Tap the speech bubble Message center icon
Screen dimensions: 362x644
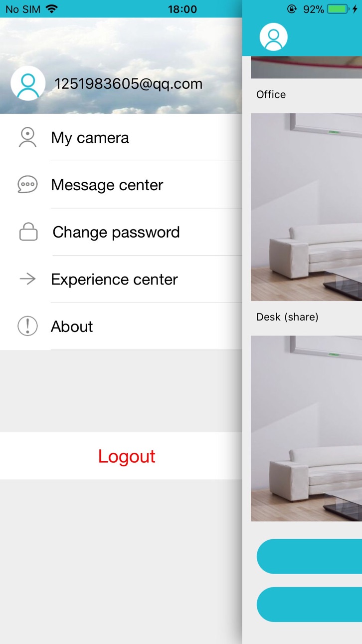[x=27, y=185]
